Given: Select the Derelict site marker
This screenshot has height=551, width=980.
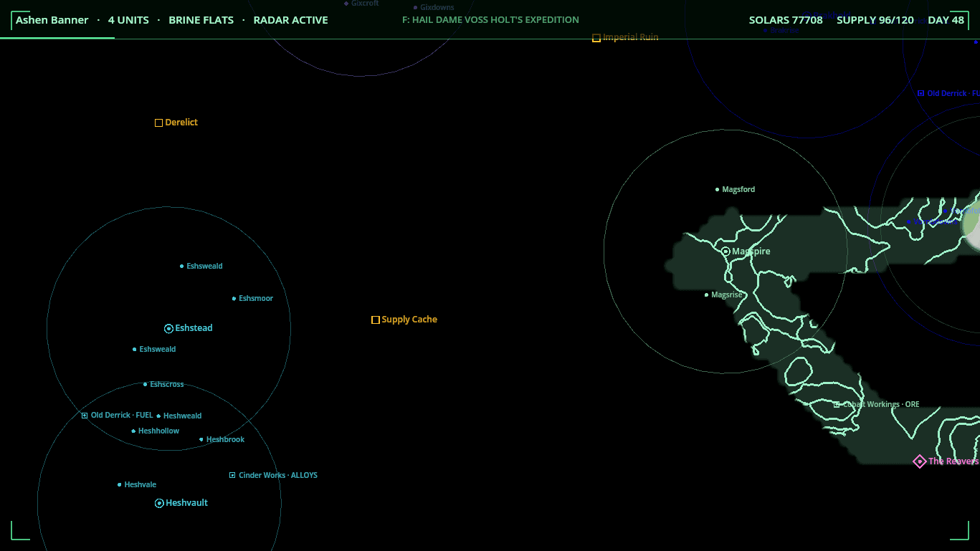Looking at the screenshot, I should [x=158, y=123].
